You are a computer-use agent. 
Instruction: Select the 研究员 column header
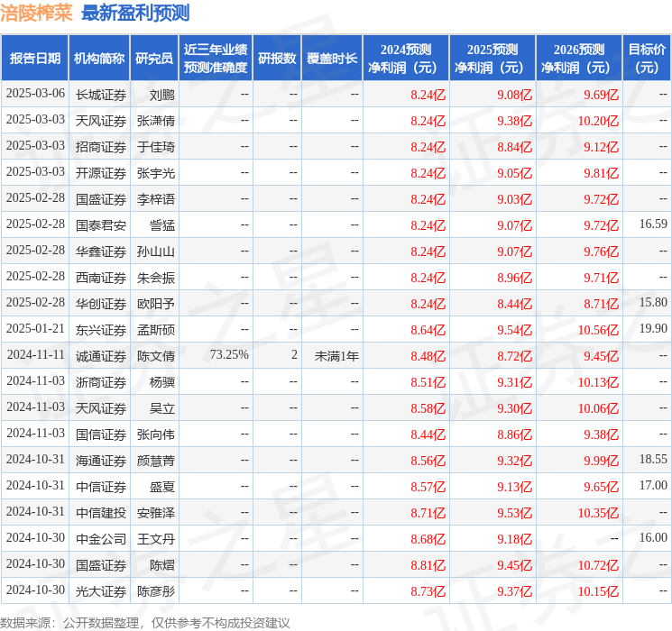[154, 59]
